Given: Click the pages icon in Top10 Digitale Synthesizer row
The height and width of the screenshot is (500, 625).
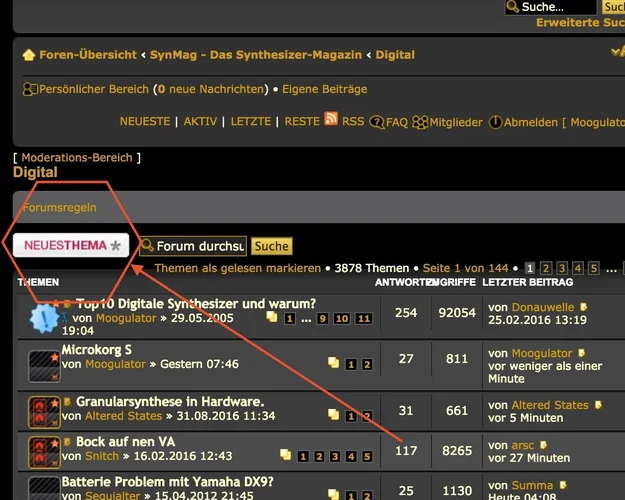Looking at the screenshot, I should click(x=272, y=317).
